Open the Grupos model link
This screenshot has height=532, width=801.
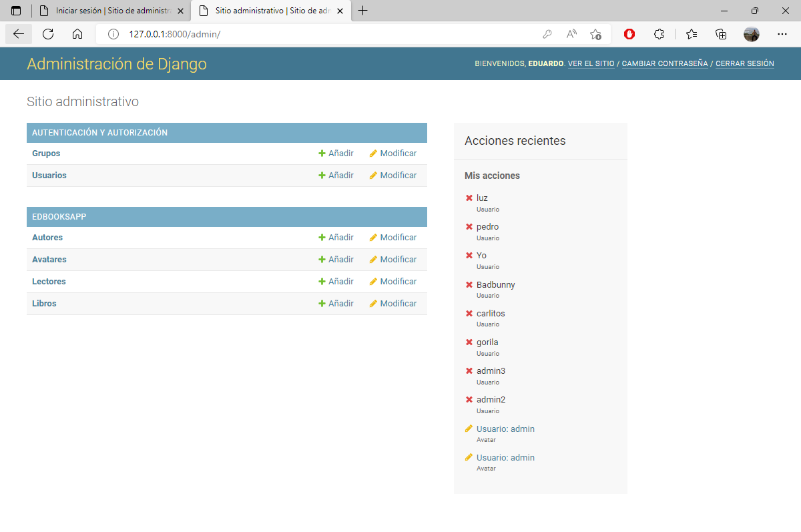[x=46, y=154]
